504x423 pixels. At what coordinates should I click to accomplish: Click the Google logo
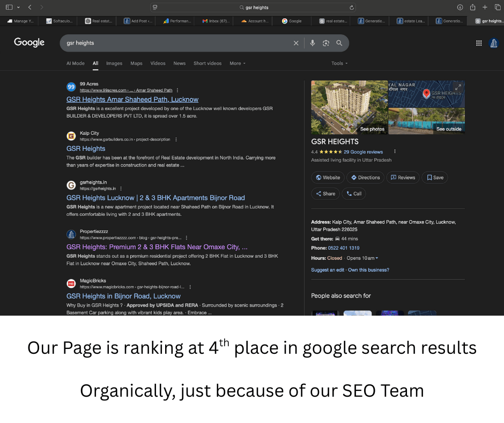point(29,42)
